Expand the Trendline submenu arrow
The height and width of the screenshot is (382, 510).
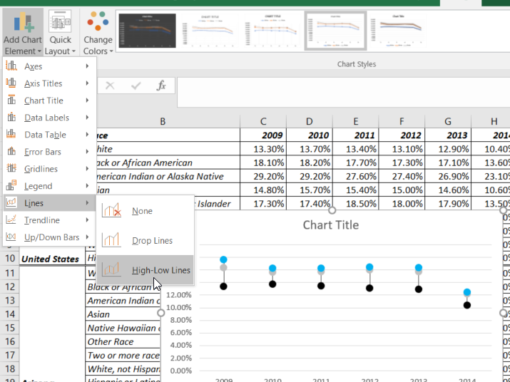coord(87,220)
